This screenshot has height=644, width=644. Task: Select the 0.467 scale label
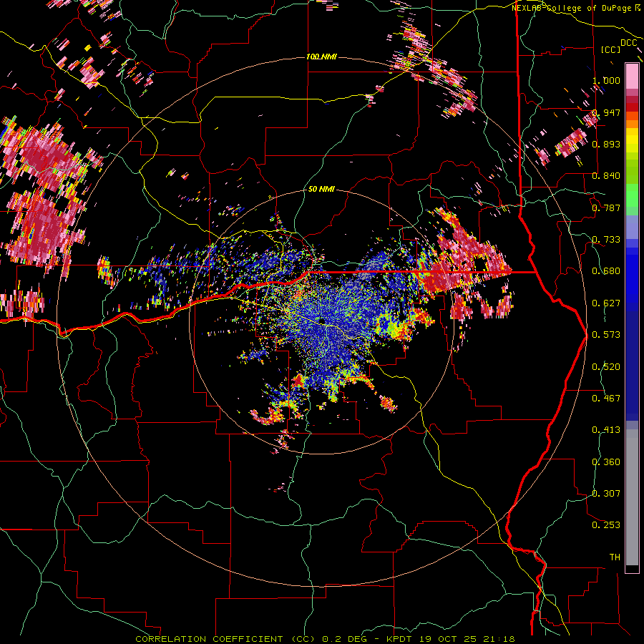pos(606,398)
